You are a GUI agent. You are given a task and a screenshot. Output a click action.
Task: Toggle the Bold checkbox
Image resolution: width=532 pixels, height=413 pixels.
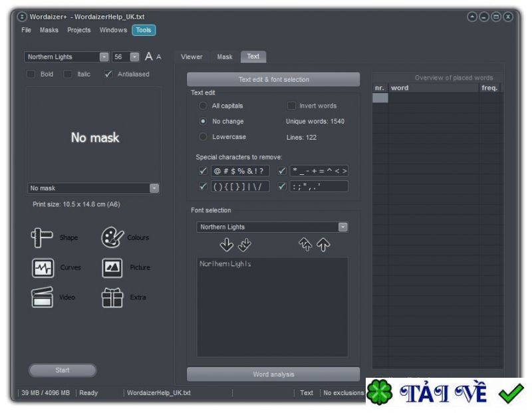click(x=31, y=74)
